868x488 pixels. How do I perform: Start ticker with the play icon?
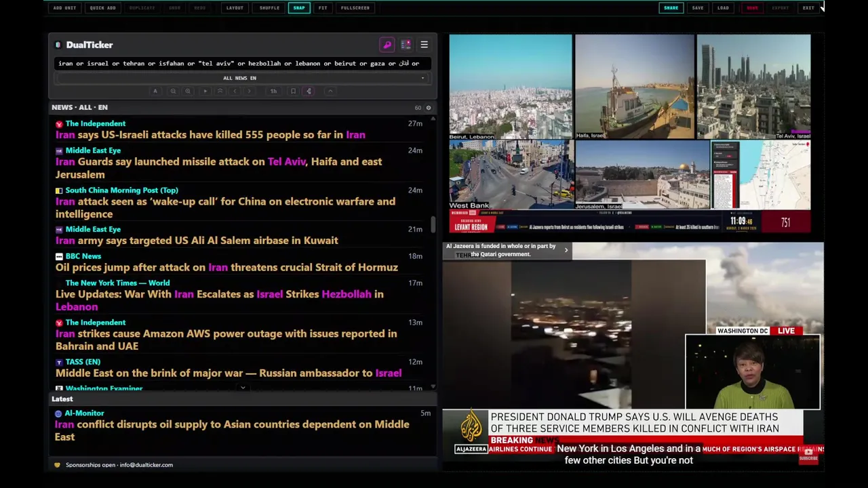click(x=205, y=91)
